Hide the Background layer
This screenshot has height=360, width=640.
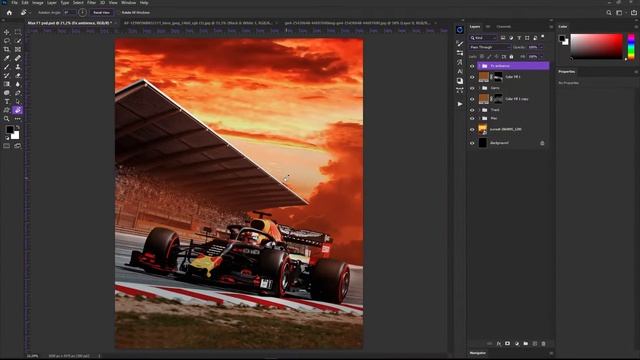(472, 143)
